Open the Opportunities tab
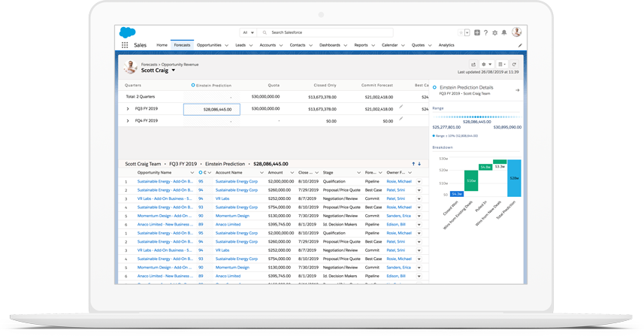This screenshot has height=336, width=644. [x=209, y=45]
